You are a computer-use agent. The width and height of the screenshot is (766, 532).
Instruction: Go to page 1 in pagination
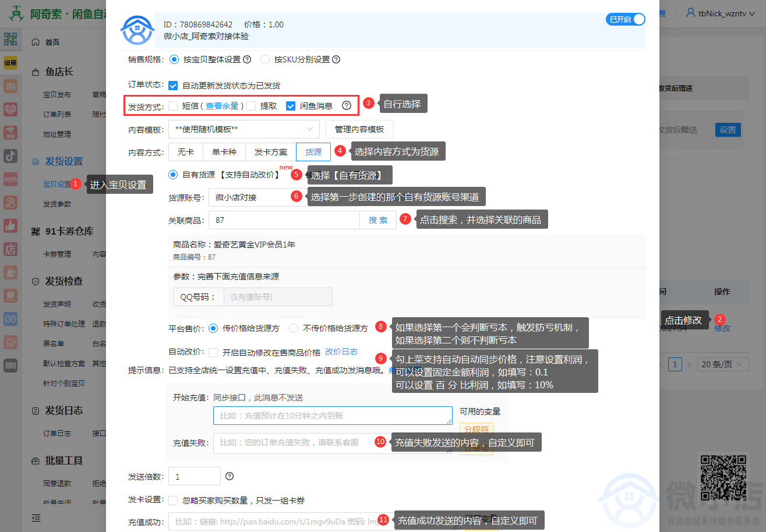point(675,364)
